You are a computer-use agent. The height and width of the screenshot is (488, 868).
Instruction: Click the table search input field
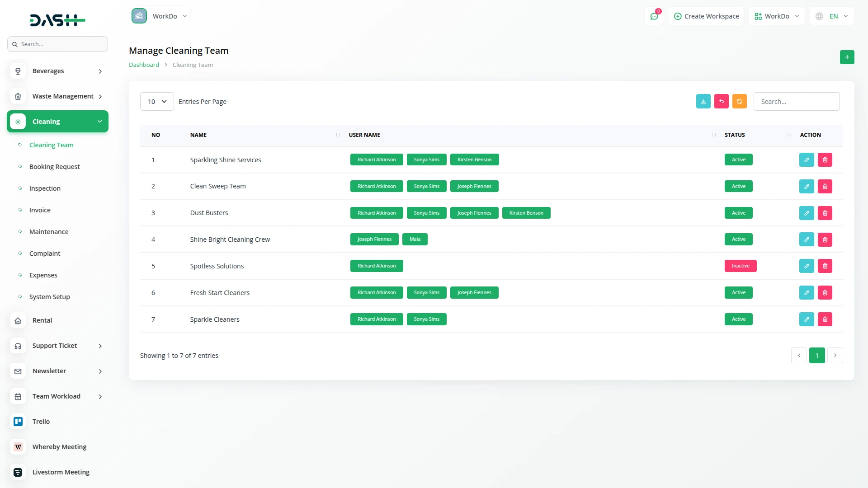click(x=796, y=102)
